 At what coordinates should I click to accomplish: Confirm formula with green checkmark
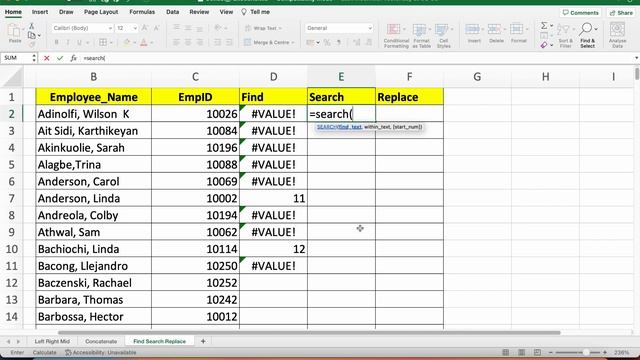coord(60,58)
